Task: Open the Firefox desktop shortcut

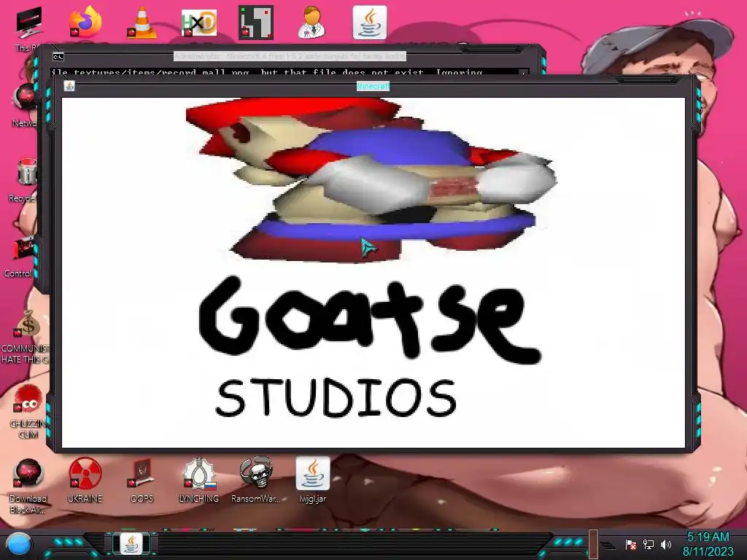Action: coord(86,22)
